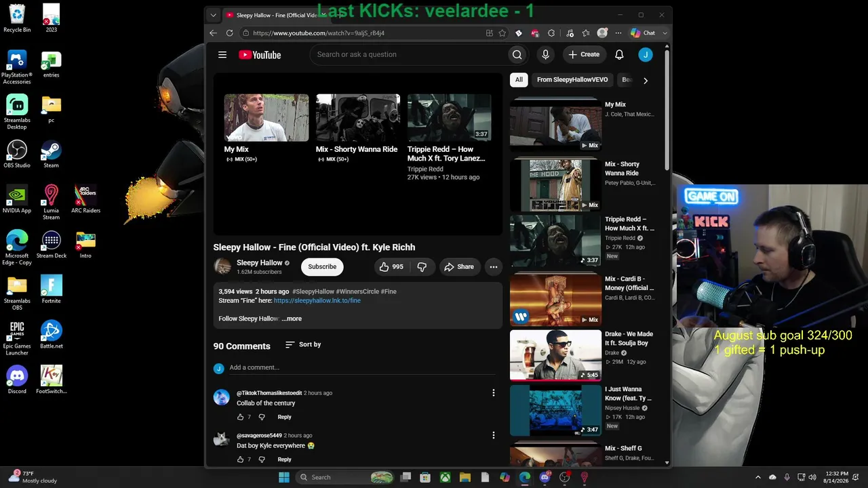Open Edge extensions puzzle icon

tap(551, 33)
